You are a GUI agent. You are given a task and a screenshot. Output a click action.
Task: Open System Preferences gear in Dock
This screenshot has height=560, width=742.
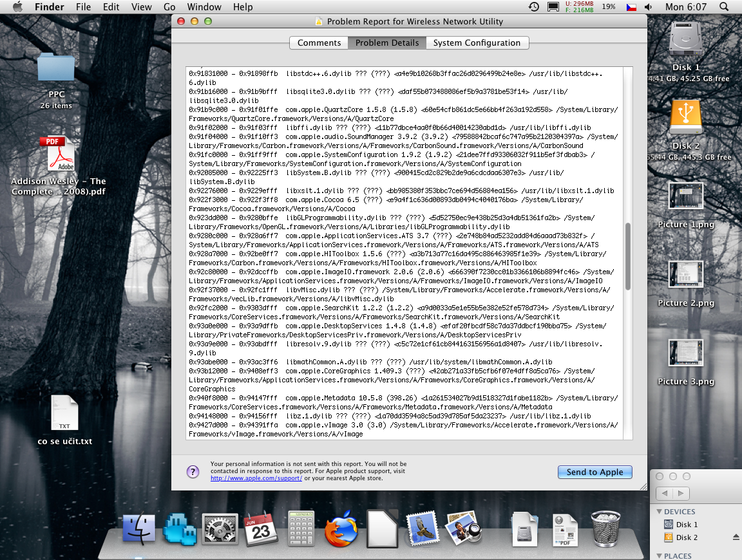pyautogui.click(x=220, y=529)
